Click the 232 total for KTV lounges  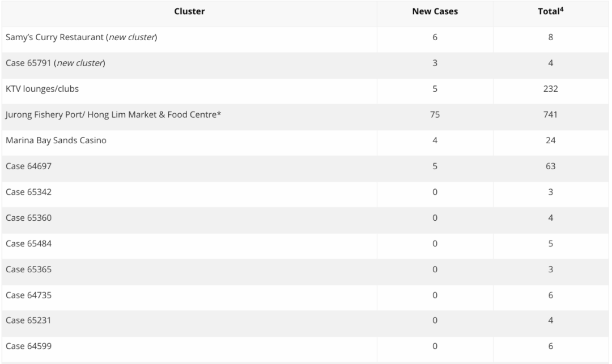pyautogui.click(x=550, y=89)
